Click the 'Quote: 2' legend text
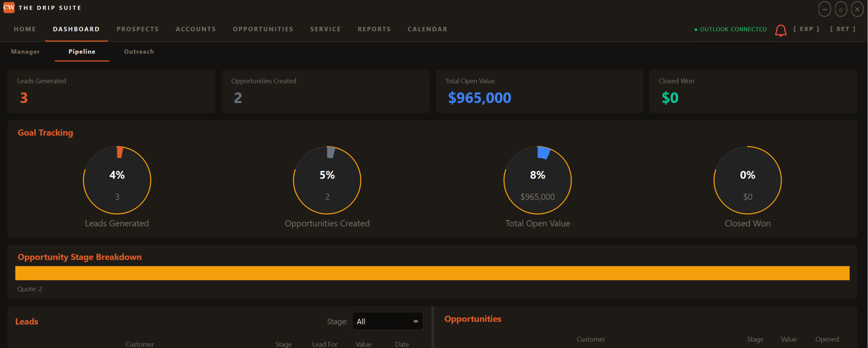868x348 pixels. click(30, 289)
